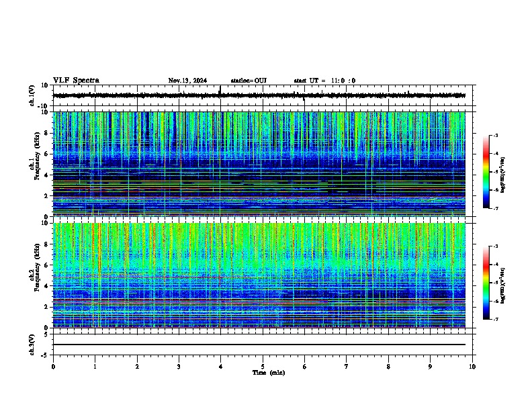
Task: Click the "4" tick on the time axis
Action: coord(221,367)
